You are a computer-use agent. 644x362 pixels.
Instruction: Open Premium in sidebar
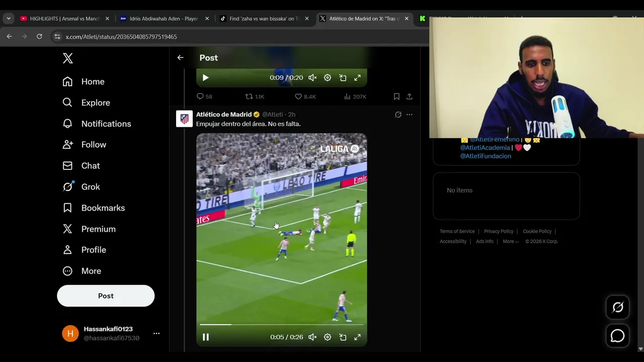89,229
